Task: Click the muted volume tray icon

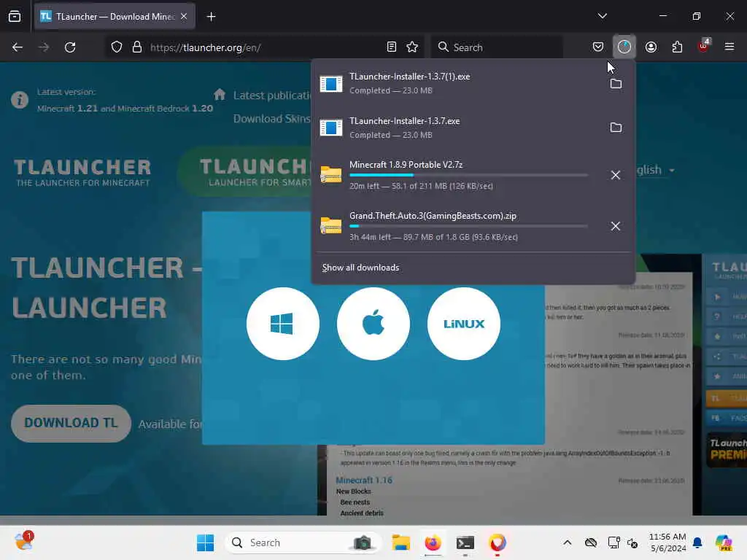Action: point(632,542)
